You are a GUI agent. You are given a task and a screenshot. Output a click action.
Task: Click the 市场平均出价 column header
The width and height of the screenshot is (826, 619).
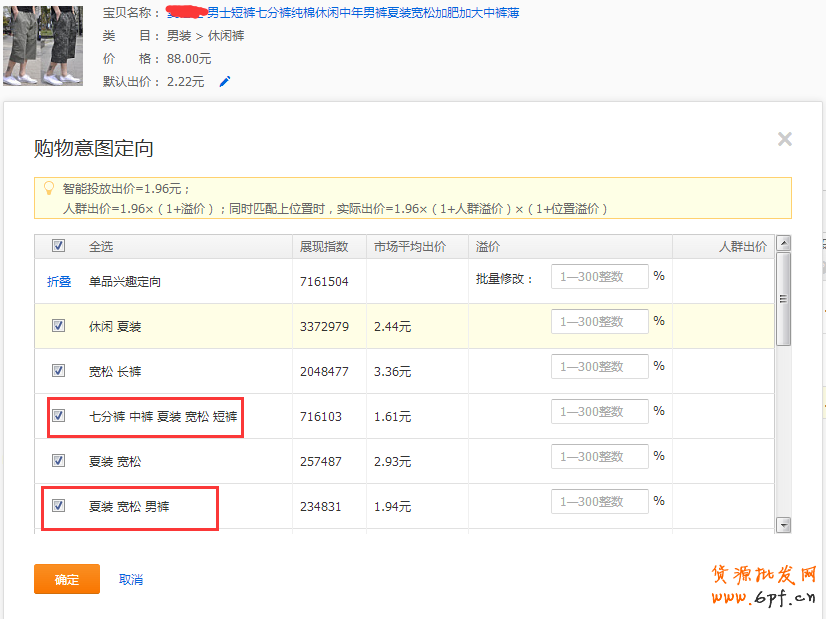(x=410, y=247)
